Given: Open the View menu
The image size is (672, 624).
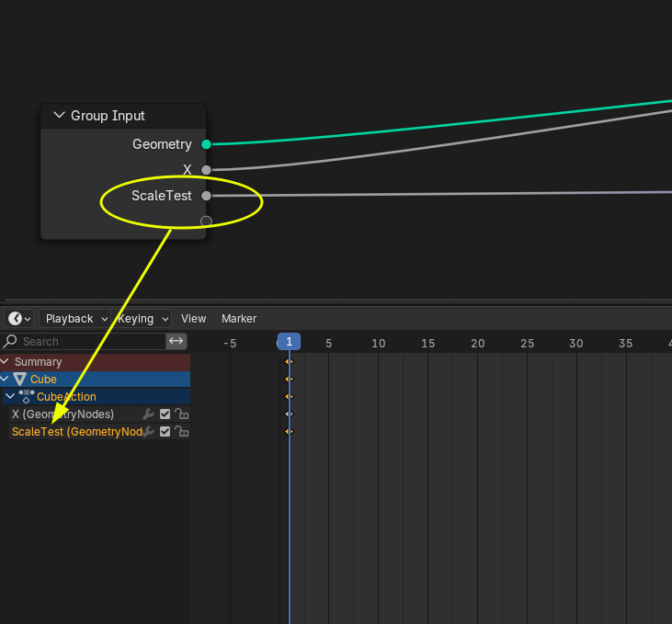Looking at the screenshot, I should tap(193, 319).
